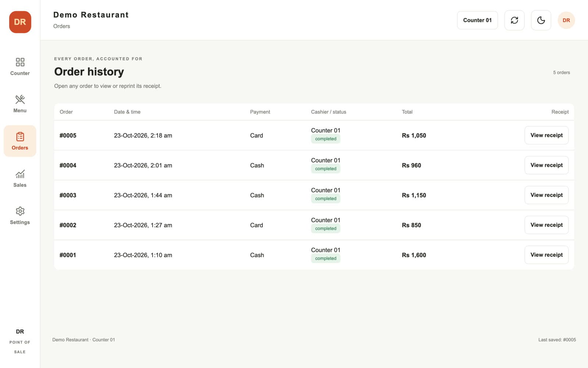View receipt for order #0003
This screenshot has height=368, width=588.
point(546,195)
